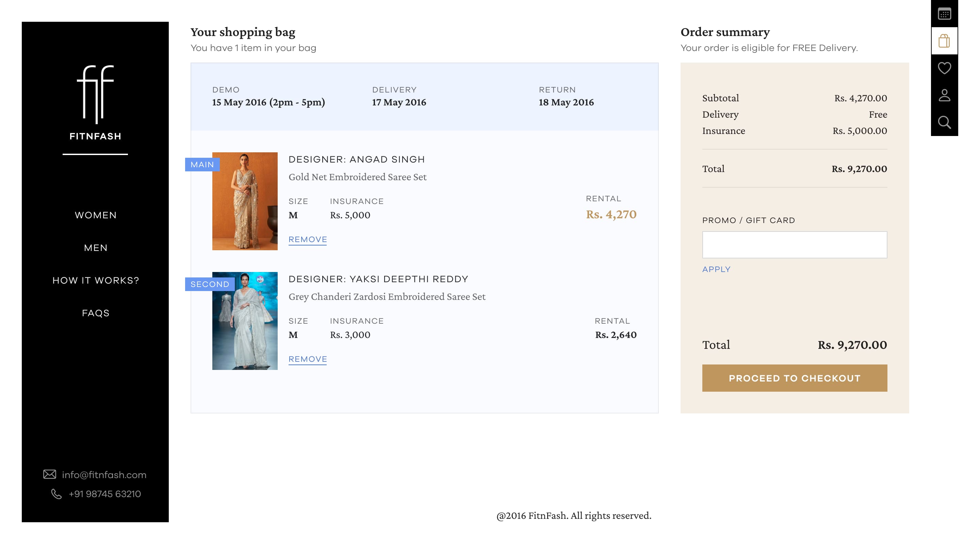980x544 pixels.
Task: Remove the Gold Net Saree item
Action: tap(307, 239)
